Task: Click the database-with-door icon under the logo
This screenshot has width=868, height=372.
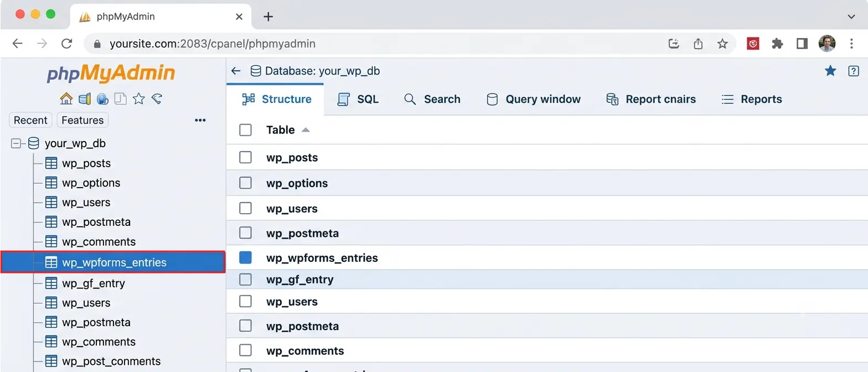Action: (84, 99)
